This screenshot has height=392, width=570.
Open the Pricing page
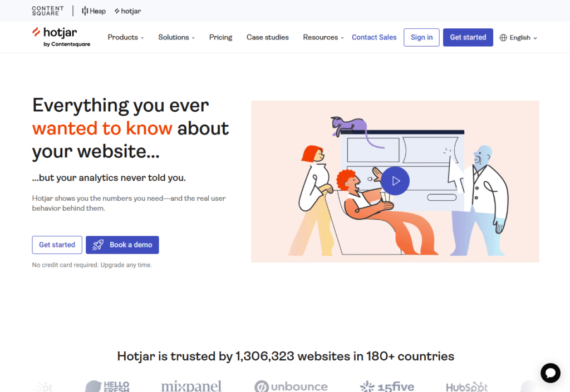click(220, 37)
